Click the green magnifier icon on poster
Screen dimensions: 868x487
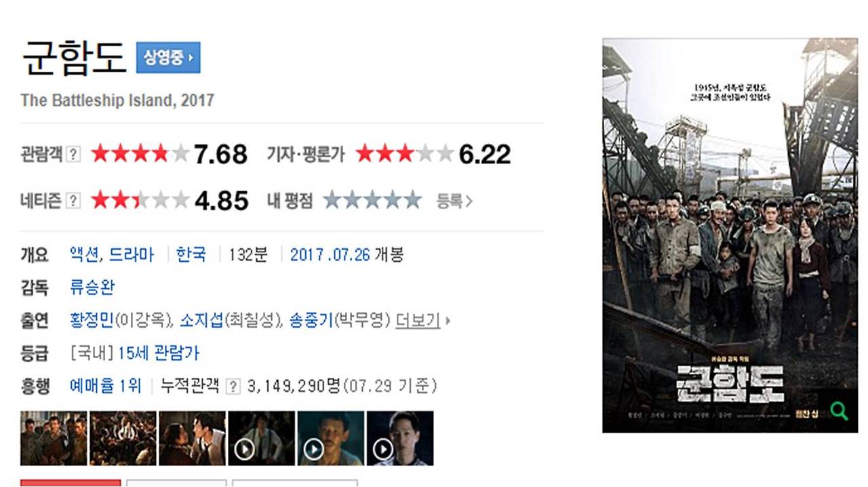coord(839,411)
